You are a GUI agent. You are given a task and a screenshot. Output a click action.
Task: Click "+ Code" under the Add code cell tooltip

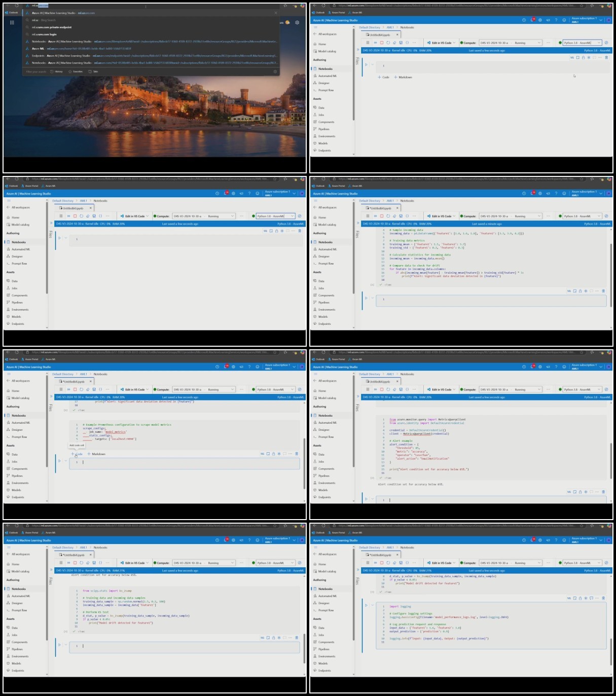coord(77,454)
